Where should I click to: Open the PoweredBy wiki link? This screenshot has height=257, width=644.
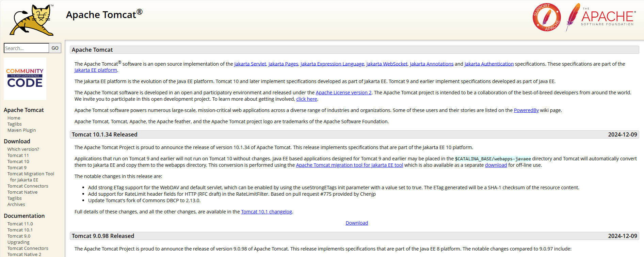pos(526,110)
